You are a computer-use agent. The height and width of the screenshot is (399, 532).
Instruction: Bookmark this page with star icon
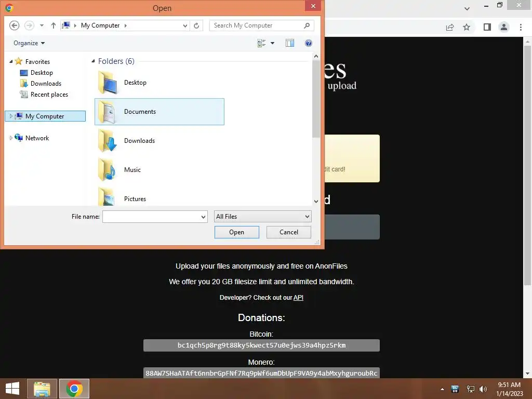467,27
